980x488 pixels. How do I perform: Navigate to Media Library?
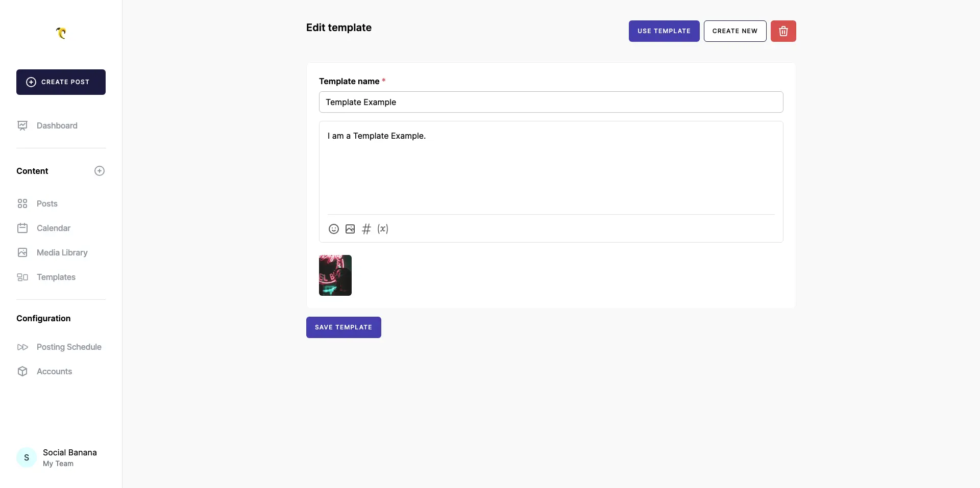click(62, 252)
